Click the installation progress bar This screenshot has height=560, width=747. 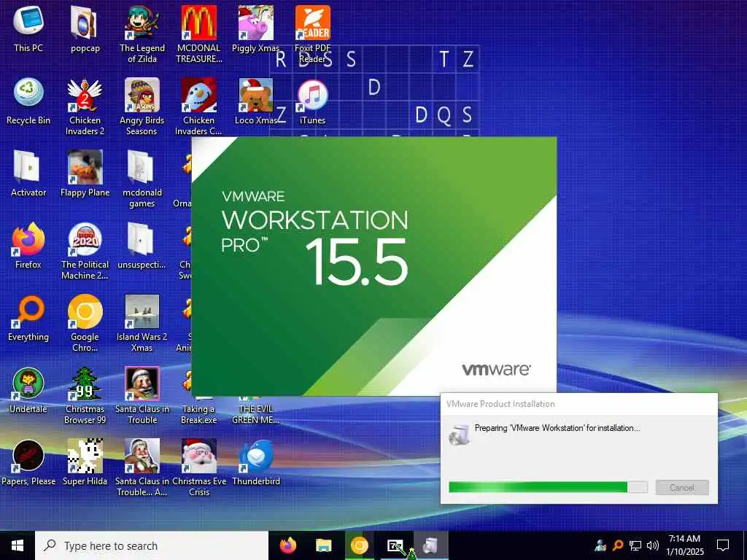[548, 486]
